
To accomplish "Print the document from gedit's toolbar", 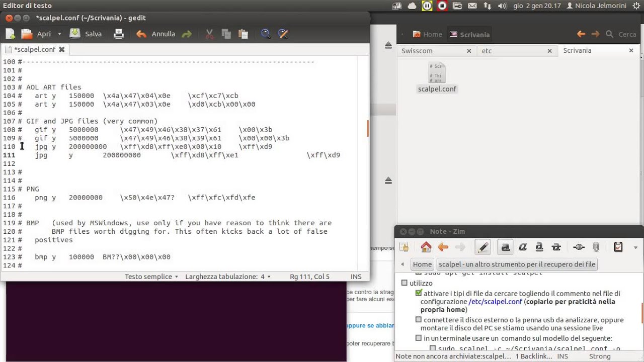I will (119, 34).
